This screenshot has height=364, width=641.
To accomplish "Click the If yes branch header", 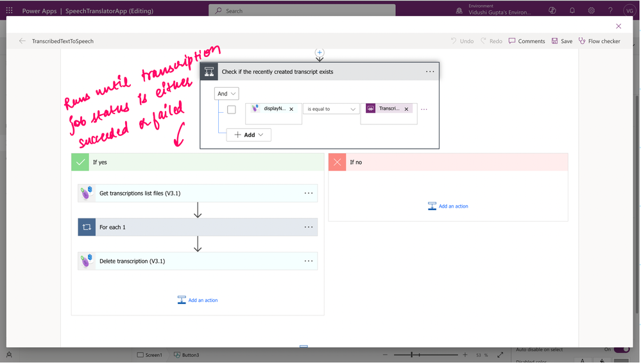I will 198,162.
